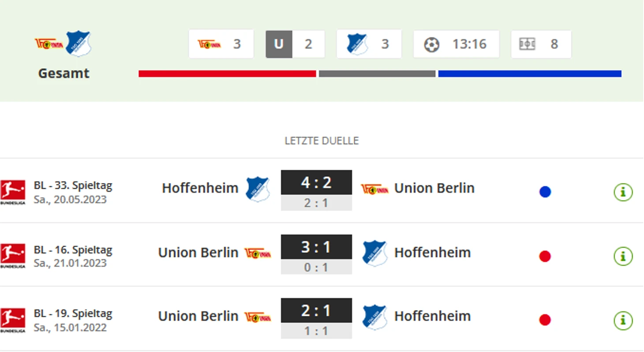644x352 pixels.
Task: Click Bundesliga logo for 19. Spieltag
Action: [13, 320]
